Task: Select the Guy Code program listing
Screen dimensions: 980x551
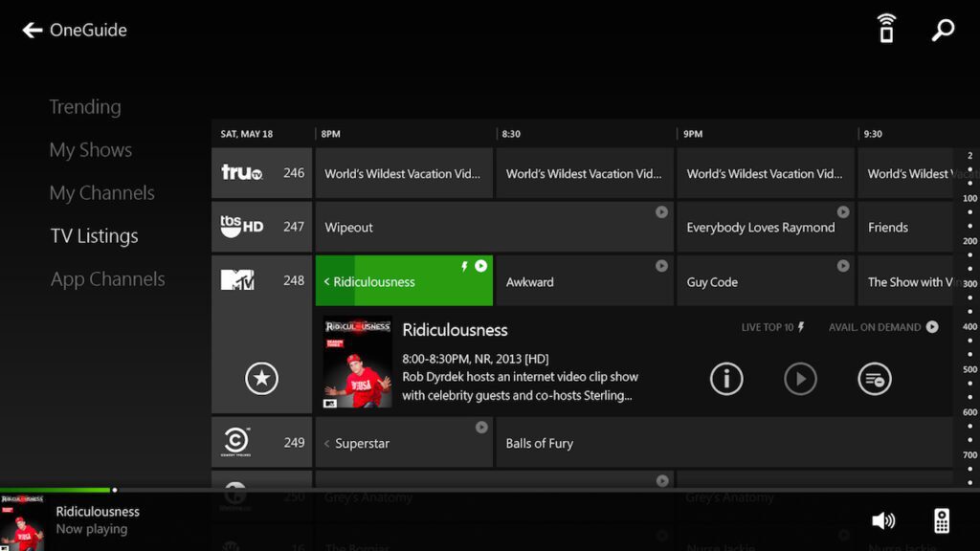Action: click(766, 280)
